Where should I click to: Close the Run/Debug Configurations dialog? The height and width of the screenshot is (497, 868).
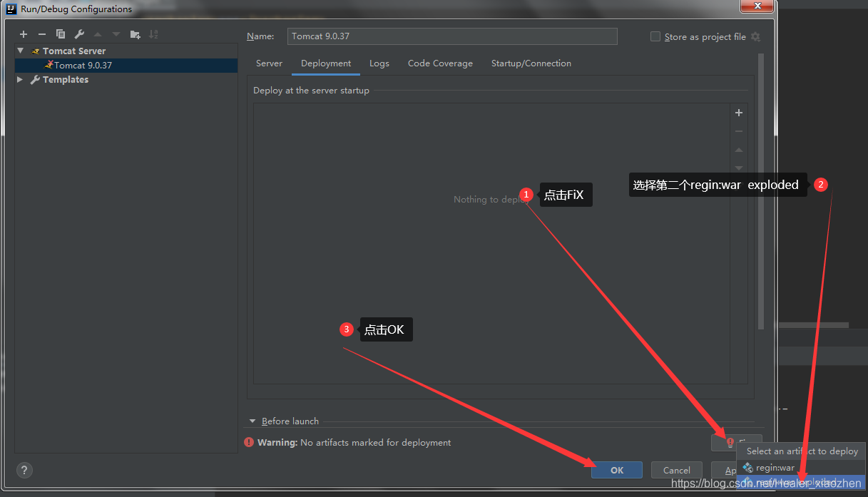(x=758, y=6)
